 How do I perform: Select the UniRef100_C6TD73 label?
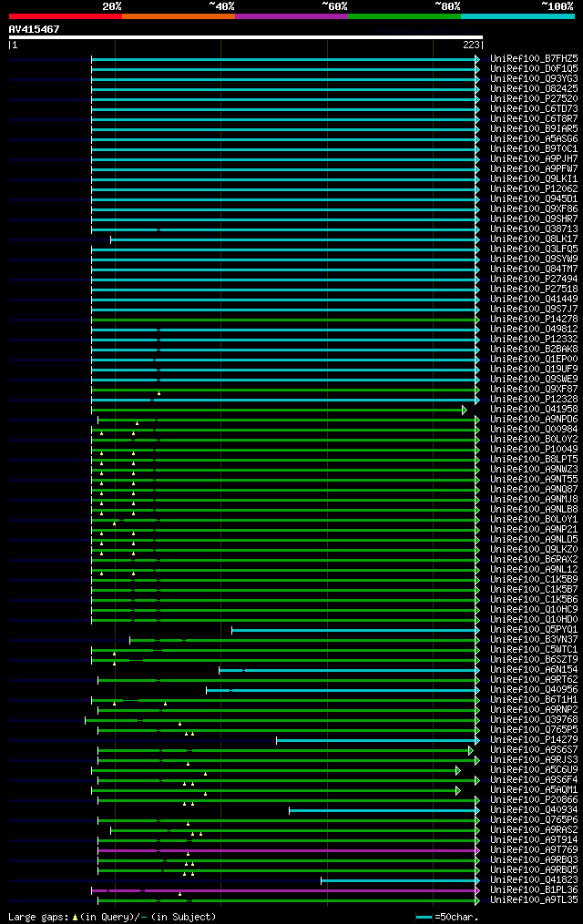[x=534, y=109]
